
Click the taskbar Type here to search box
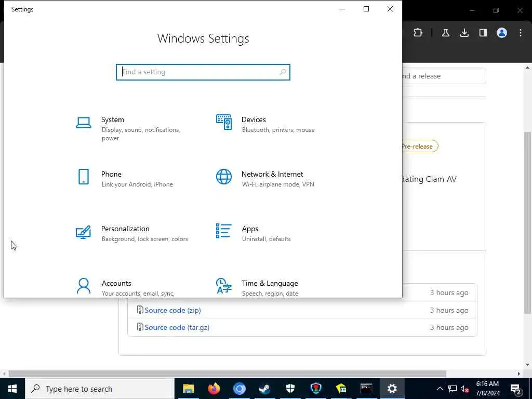coord(100,389)
